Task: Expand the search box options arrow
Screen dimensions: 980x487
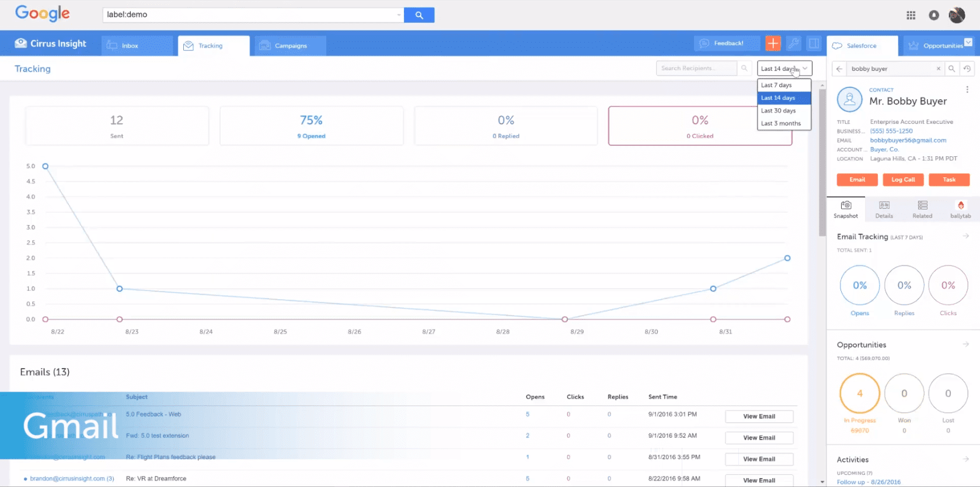Action: coord(399,15)
